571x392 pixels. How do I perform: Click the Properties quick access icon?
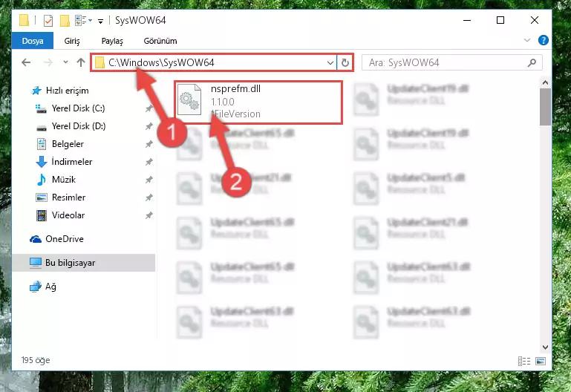48,21
